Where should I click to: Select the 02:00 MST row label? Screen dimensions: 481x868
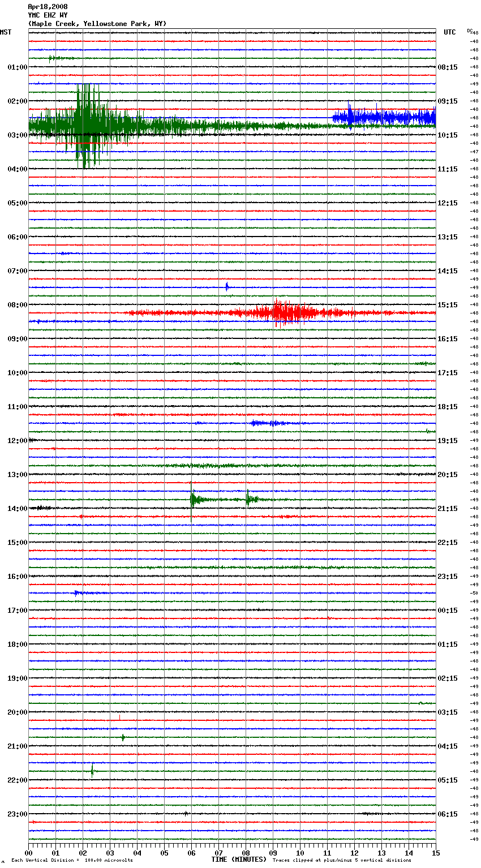click(x=18, y=101)
